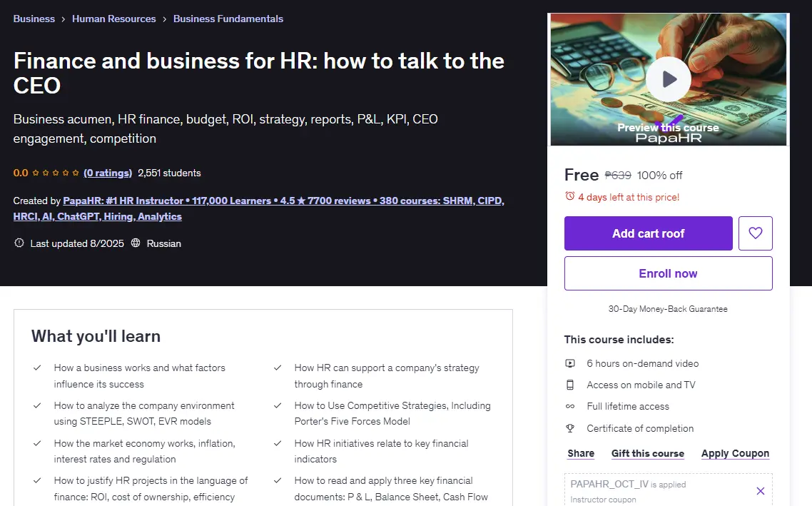The image size is (812, 506).
Task: Click the struck-through ₱639 original price
Action: click(x=618, y=176)
